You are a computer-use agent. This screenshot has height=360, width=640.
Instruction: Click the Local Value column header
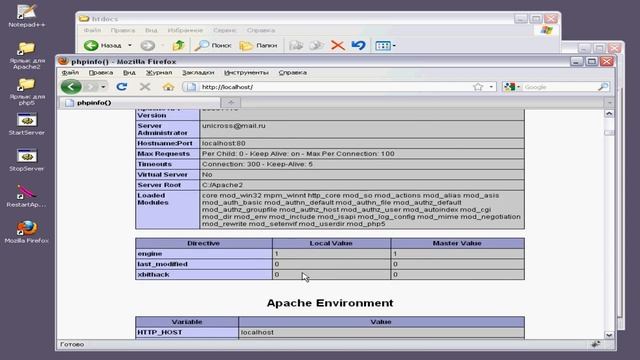[x=331, y=243]
